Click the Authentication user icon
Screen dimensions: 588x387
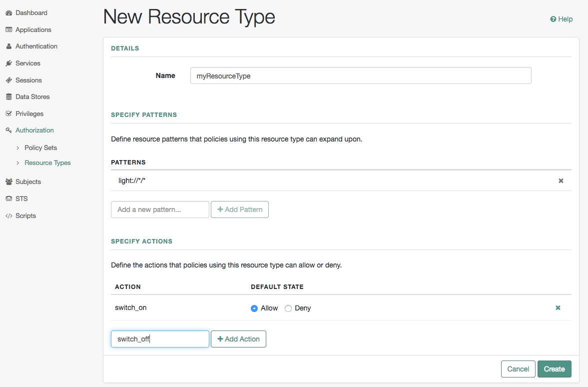[x=9, y=46]
